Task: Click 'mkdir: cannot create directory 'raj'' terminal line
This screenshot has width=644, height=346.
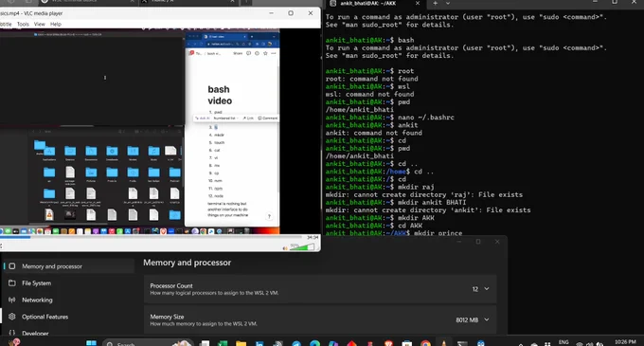Action: (x=424, y=194)
